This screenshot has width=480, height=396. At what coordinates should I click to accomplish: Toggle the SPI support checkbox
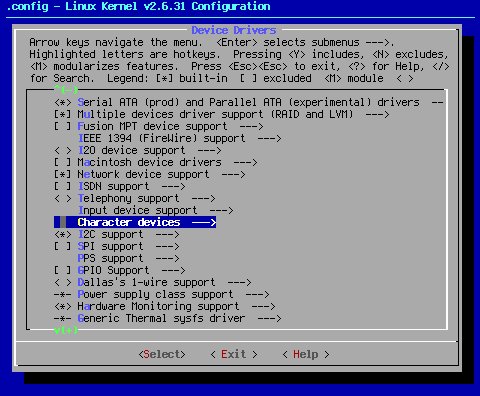[63, 246]
